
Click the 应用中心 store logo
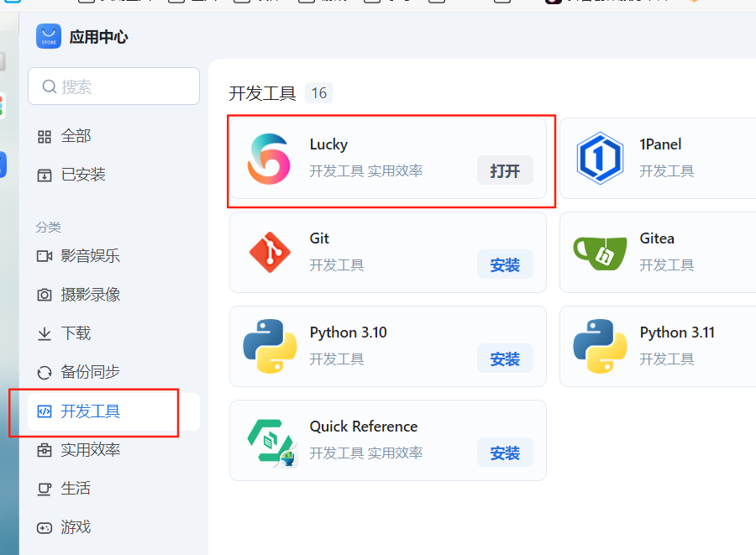(49, 37)
